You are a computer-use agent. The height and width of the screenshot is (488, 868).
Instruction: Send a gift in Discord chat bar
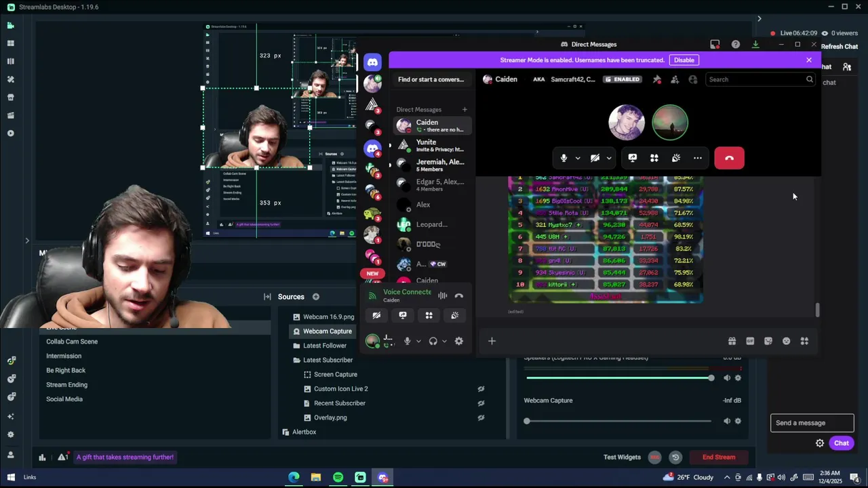(732, 341)
